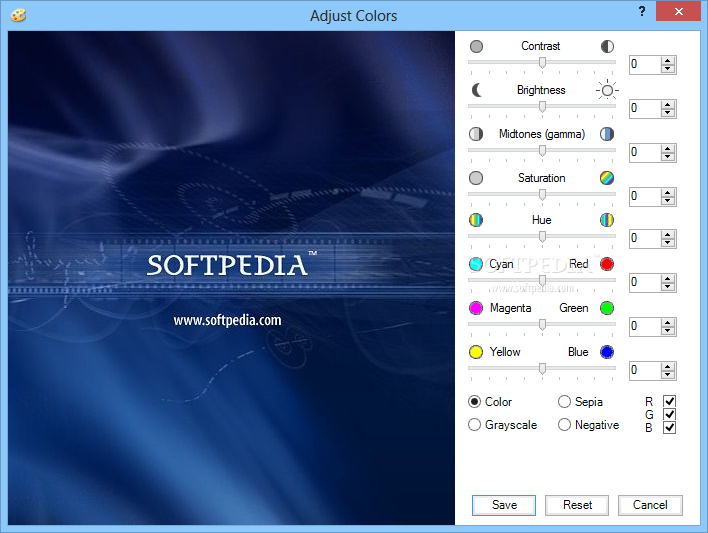
Task: Uncheck the B channel checkbox
Action: [670, 427]
